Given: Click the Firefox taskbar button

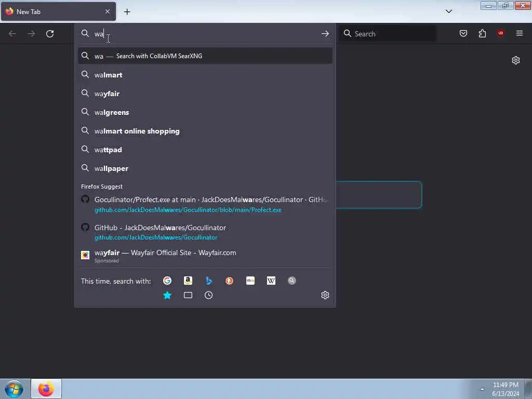Looking at the screenshot, I should (46, 389).
